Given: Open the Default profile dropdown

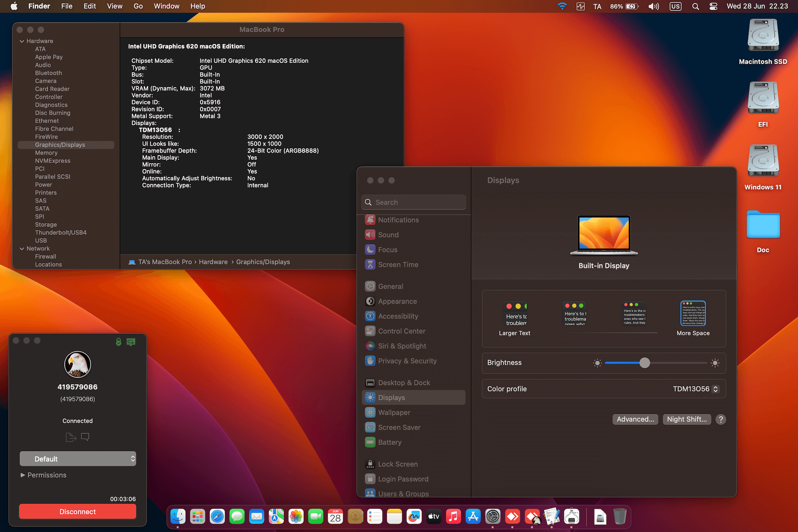Looking at the screenshot, I should pyautogui.click(x=78, y=459).
